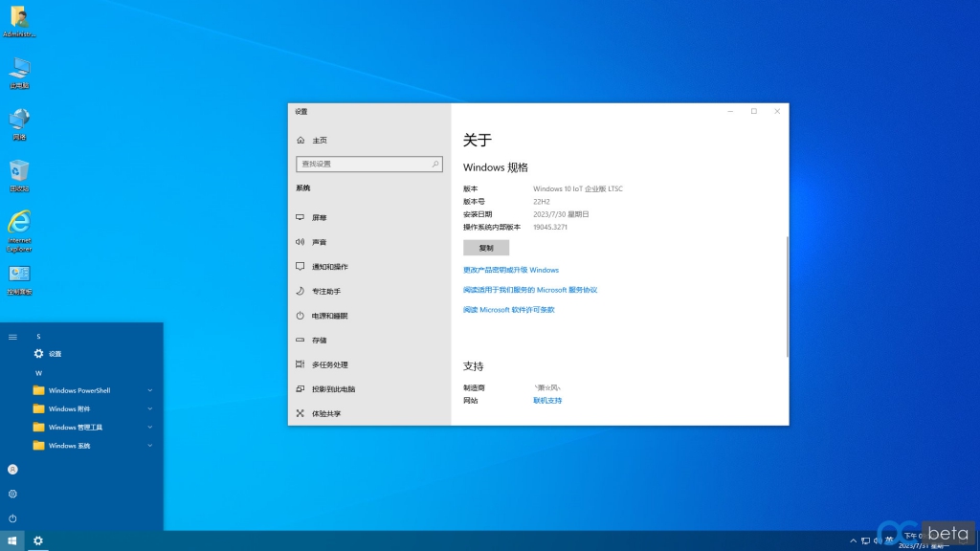
Task: Select the Notifications and actions icon
Action: 300,266
